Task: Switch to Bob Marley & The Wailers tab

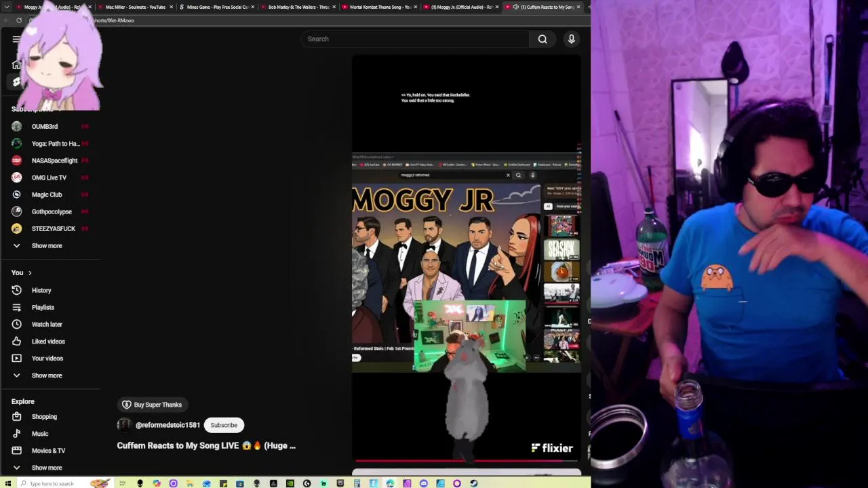Action: tap(298, 7)
